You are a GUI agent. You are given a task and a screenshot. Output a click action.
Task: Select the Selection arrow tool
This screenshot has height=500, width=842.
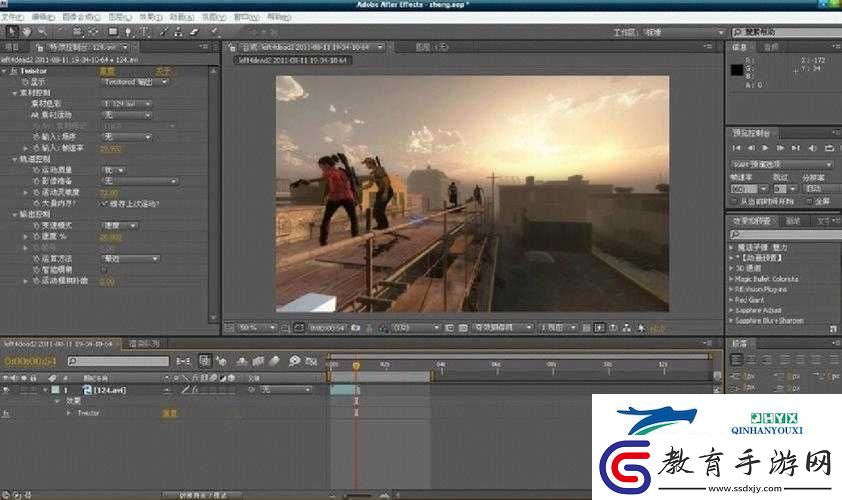(11, 32)
